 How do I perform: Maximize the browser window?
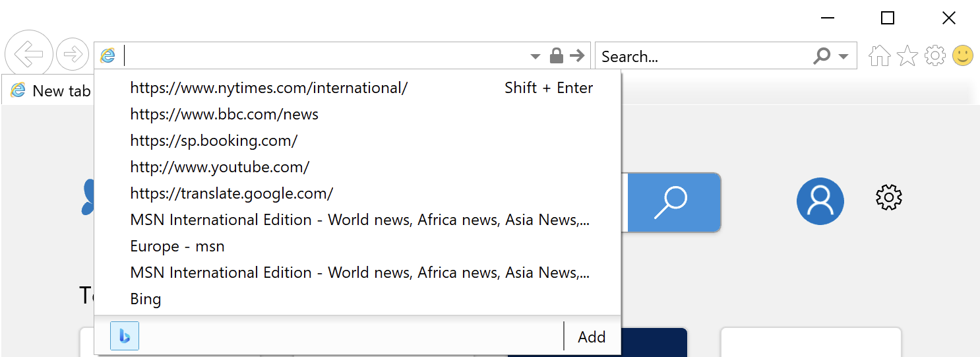tap(888, 18)
